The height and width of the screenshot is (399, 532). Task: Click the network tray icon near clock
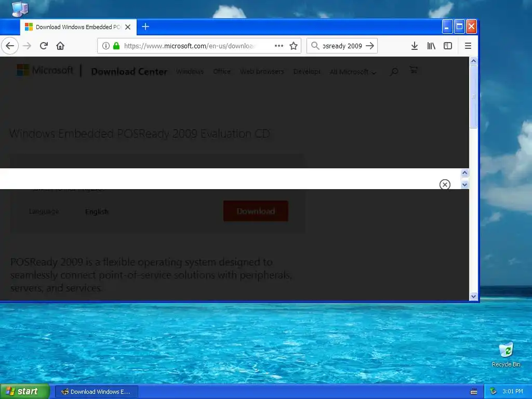click(494, 392)
